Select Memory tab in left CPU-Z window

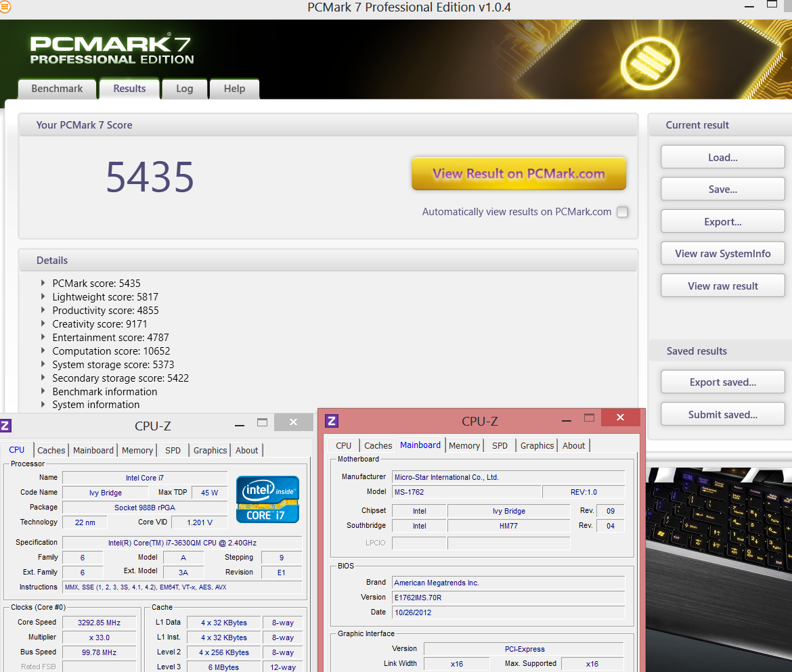(137, 450)
